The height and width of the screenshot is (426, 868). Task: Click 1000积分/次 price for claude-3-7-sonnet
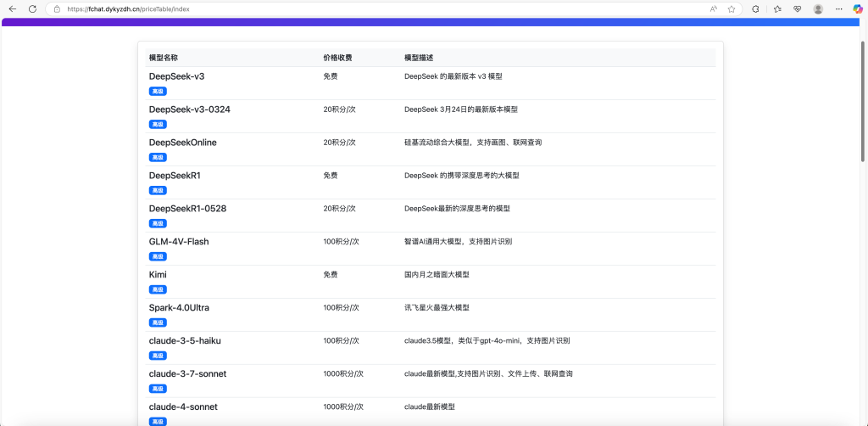(x=343, y=374)
